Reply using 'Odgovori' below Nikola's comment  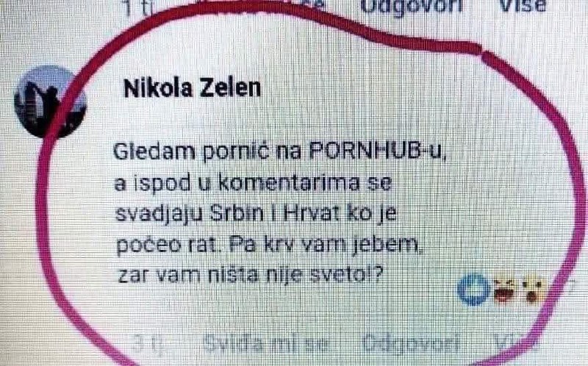411,342
